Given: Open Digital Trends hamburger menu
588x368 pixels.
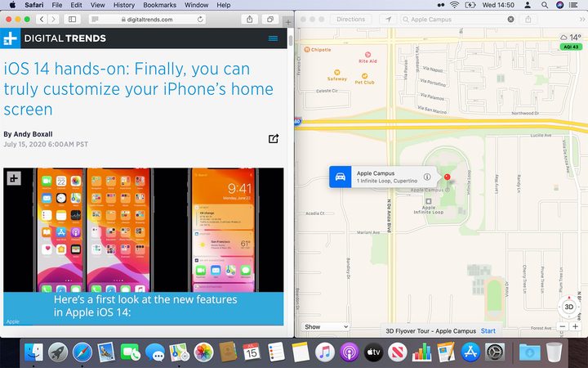Looking at the screenshot, I should [273, 38].
